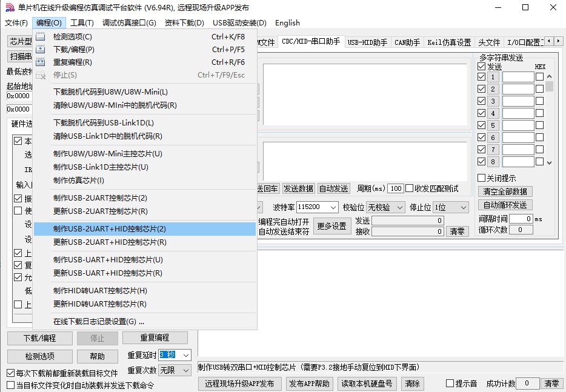Open the USB驱动安装(D) menu
This screenshot has height=392, width=566.
point(240,23)
